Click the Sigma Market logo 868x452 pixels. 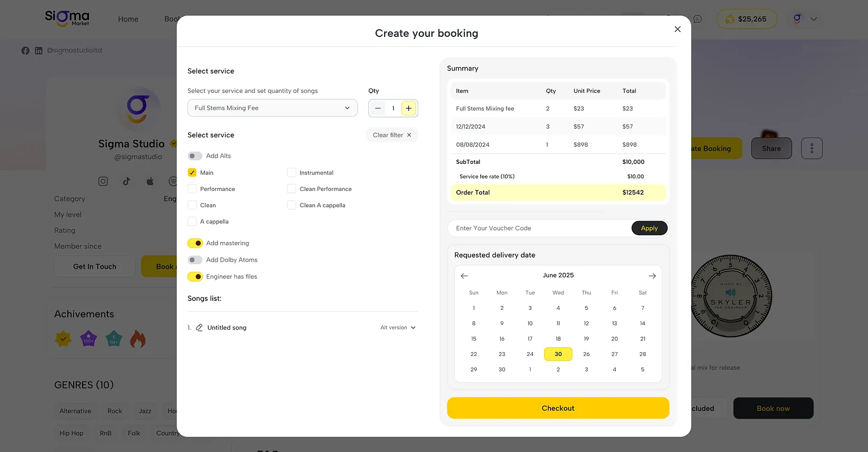click(67, 18)
